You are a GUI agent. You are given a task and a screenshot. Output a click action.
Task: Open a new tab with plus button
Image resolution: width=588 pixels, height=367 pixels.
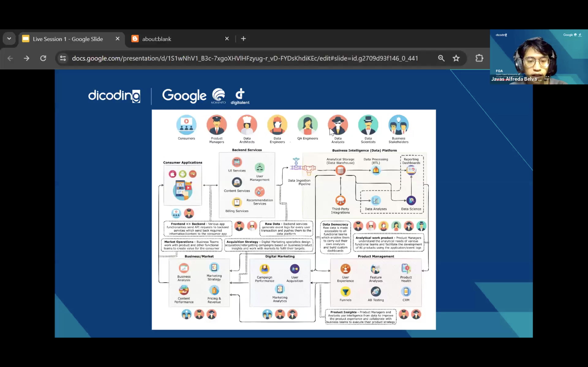[x=243, y=39]
